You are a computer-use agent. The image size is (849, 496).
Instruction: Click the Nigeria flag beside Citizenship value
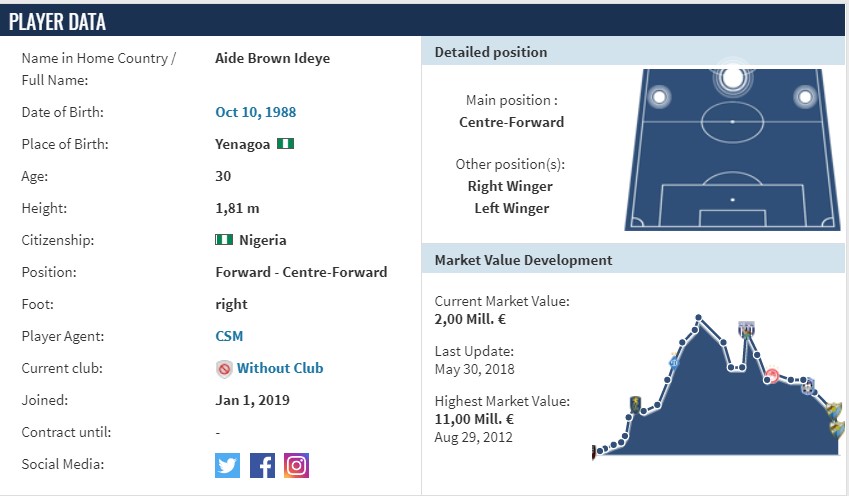click(224, 240)
